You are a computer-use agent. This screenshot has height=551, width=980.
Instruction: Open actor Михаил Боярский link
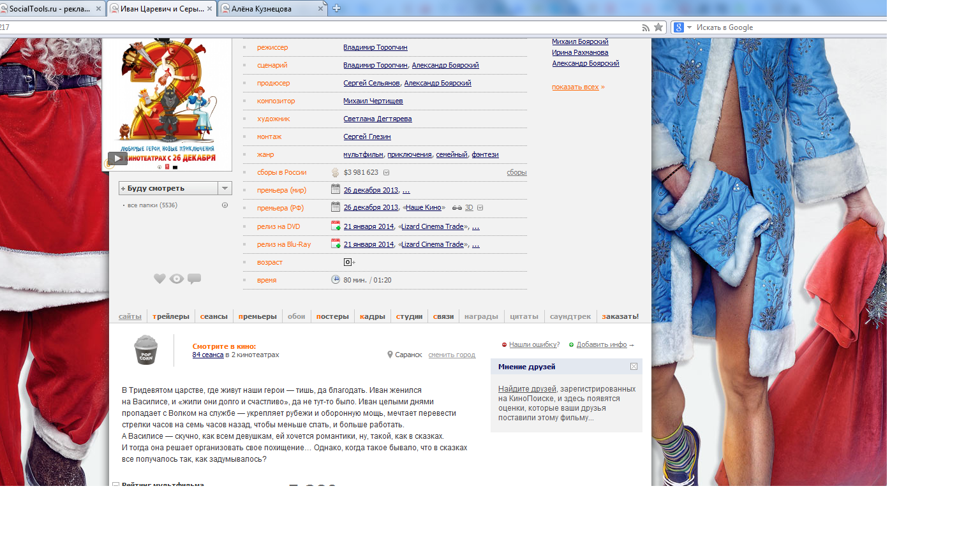[x=580, y=41]
